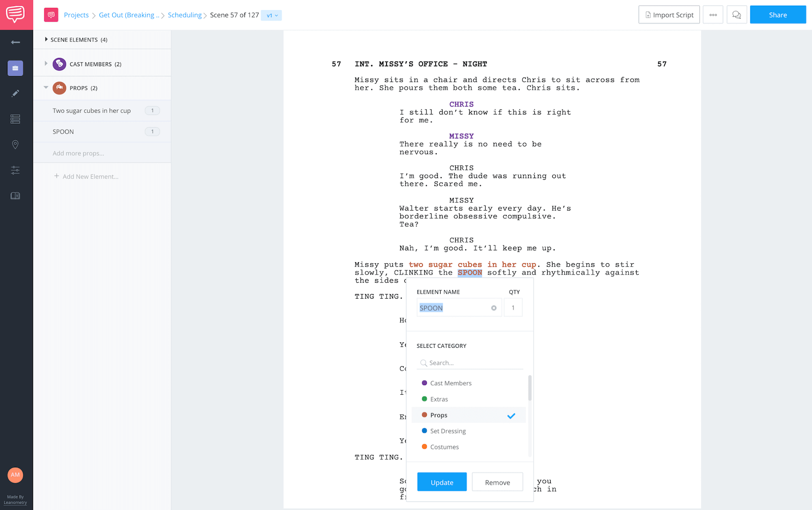Screen dimensions: 812x510
Task: Clear the SPOON element name field
Action: point(494,308)
